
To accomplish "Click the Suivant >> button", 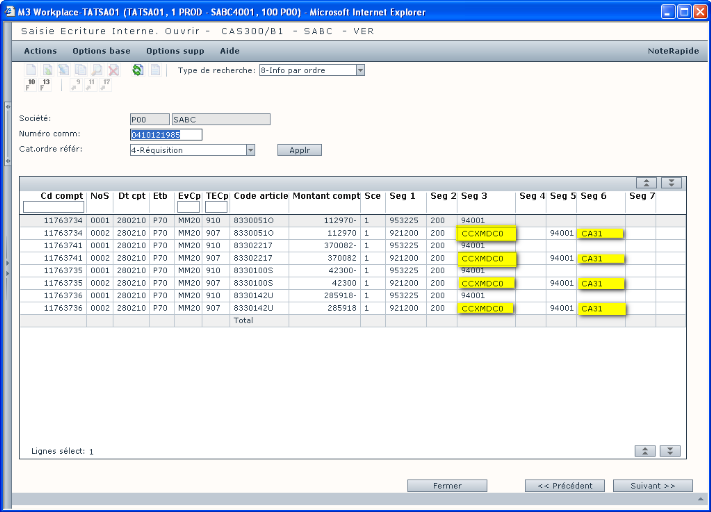I will coord(652,486).
